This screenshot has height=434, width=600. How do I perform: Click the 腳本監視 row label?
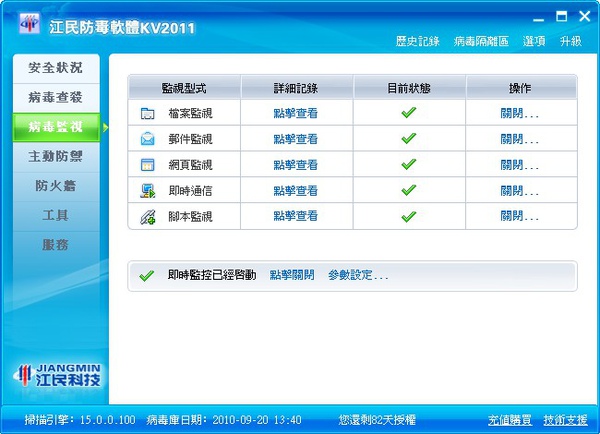190,217
